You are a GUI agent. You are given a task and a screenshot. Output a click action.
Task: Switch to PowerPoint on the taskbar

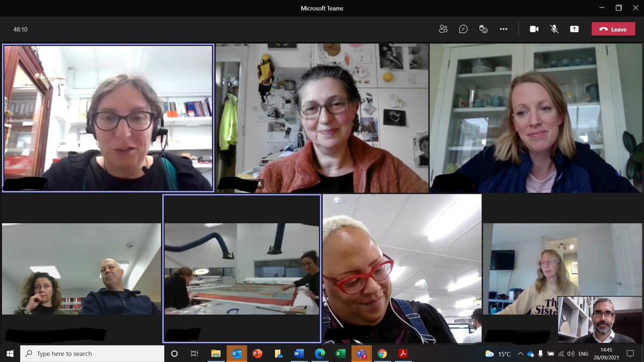point(258,353)
